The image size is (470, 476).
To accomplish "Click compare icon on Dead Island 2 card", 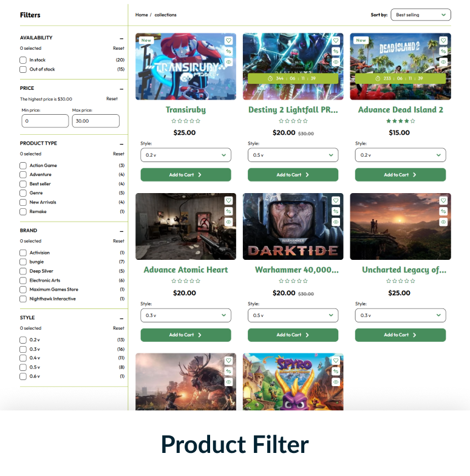I will point(443,51).
